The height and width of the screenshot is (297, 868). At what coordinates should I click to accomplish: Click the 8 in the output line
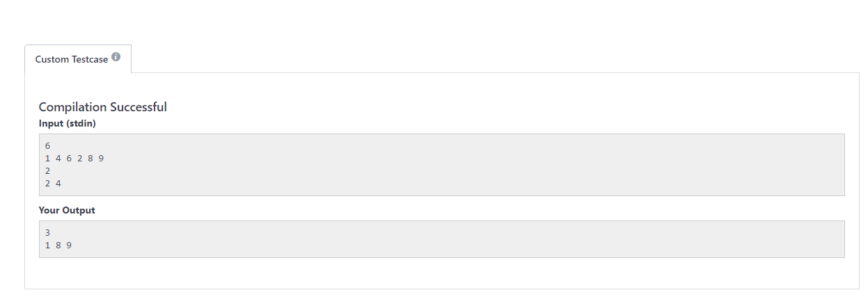[x=58, y=246]
